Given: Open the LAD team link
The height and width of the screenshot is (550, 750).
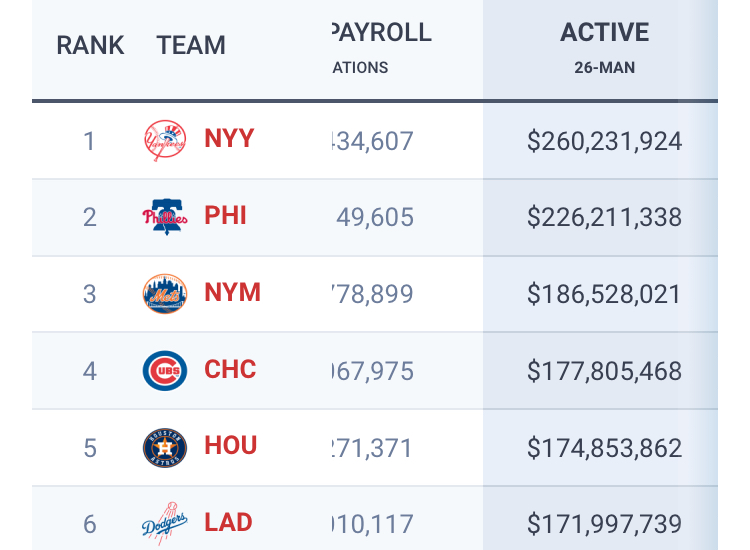Looking at the screenshot, I should [228, 522].
